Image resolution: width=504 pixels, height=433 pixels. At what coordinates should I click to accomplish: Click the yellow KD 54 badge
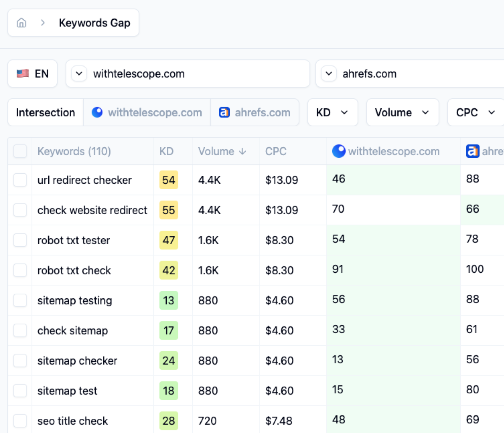[168, 180]
